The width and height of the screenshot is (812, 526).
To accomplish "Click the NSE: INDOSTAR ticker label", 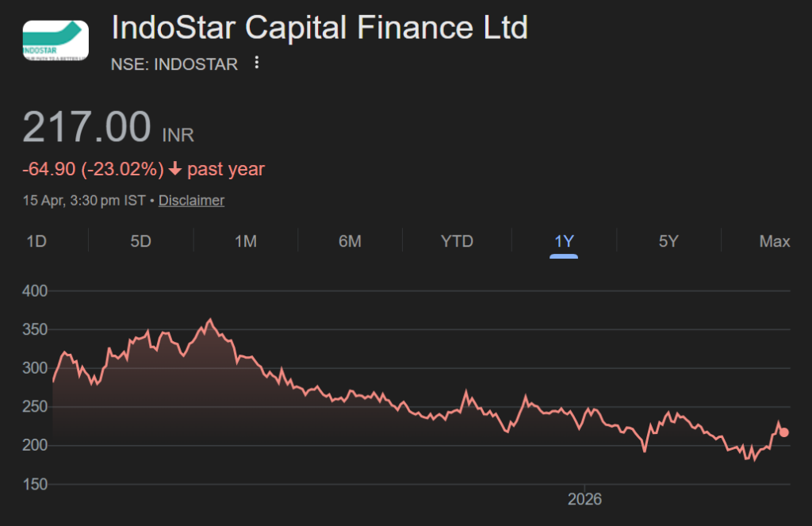I will (173, 64).
